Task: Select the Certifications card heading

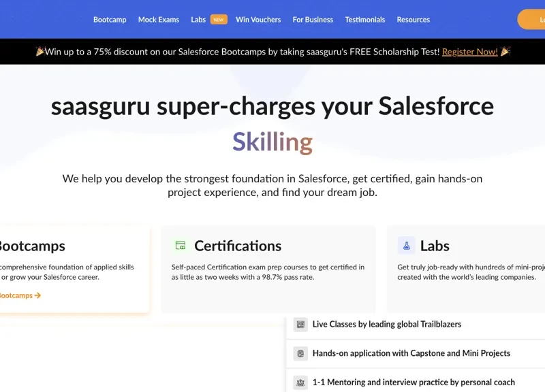Action: (238, 246)
